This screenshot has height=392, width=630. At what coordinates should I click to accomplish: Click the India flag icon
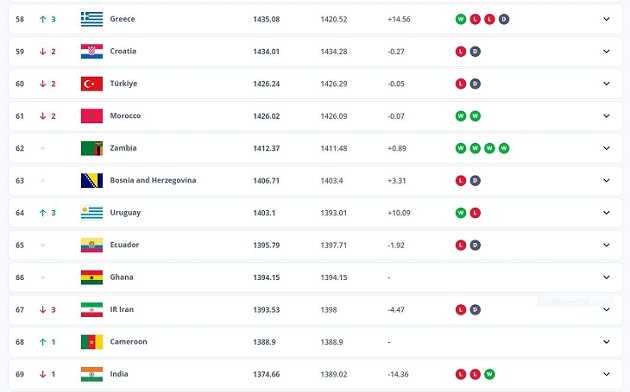92,374
